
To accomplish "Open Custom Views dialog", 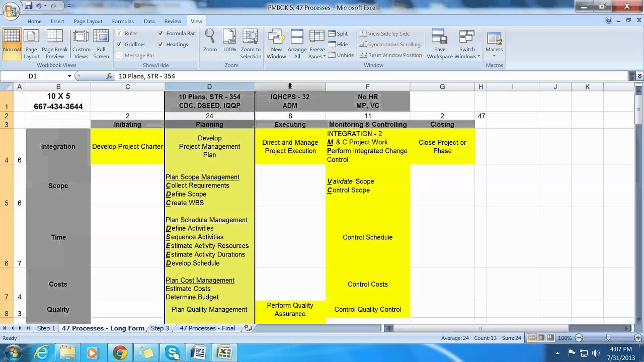I will [x=81, y=44].
